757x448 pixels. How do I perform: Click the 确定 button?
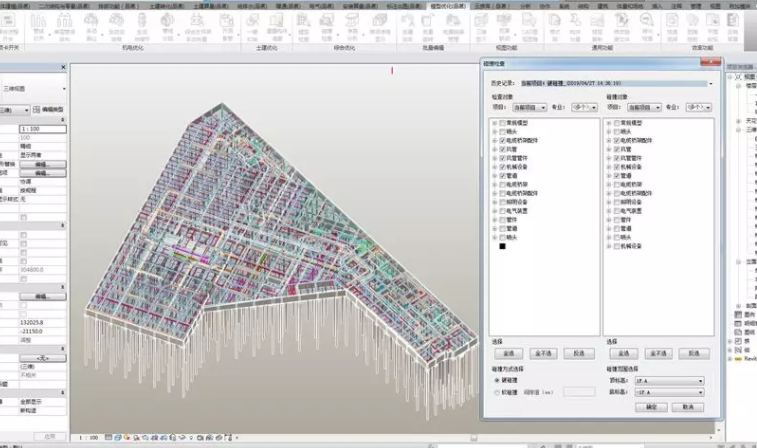coord(651,407)
